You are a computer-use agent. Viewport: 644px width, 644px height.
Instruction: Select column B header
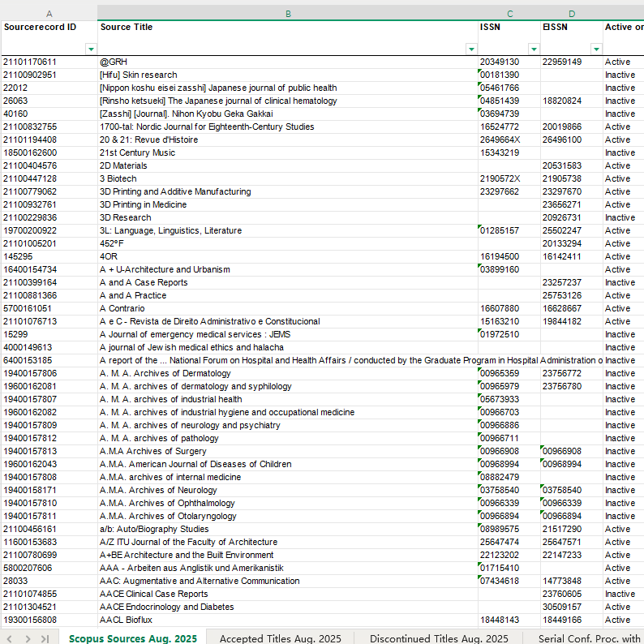tap(287, 14)
